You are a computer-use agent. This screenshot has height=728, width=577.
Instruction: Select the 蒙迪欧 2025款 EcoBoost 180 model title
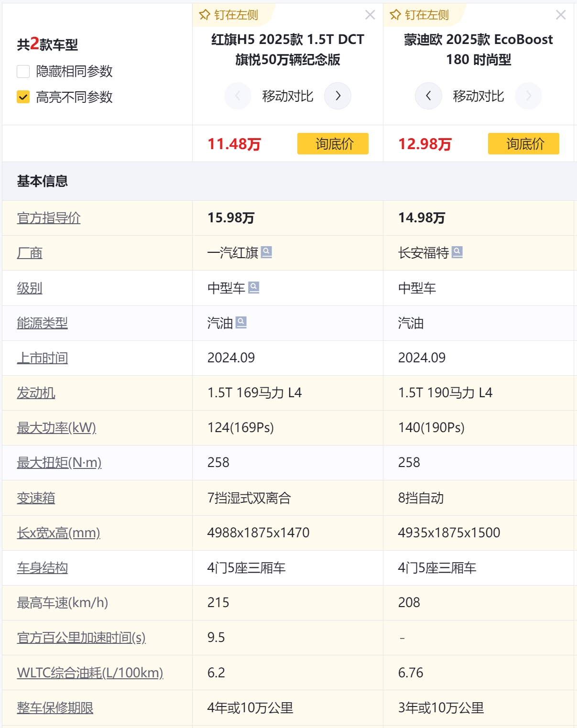(479, 49)
